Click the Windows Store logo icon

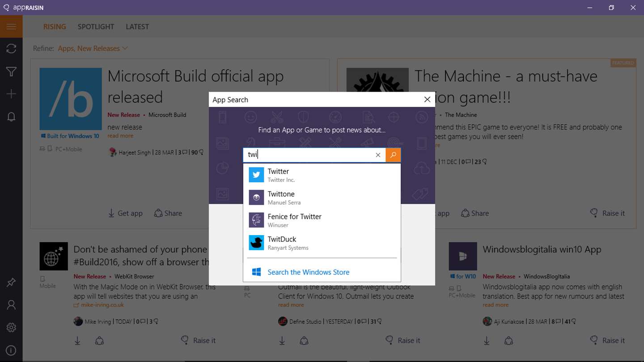point(256,272)
